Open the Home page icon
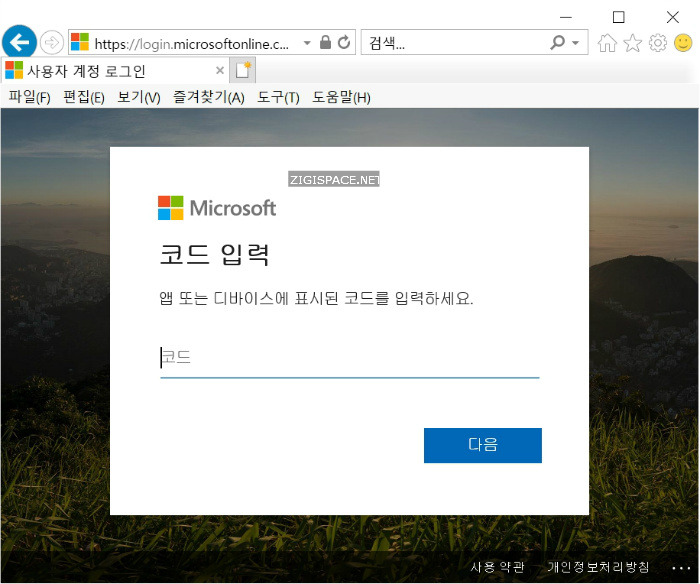 click(x=607, y=43)
